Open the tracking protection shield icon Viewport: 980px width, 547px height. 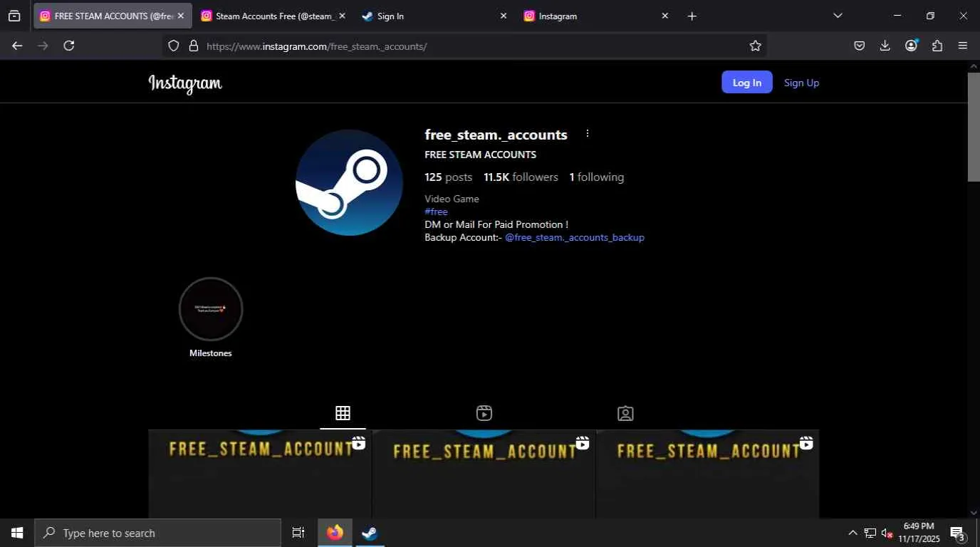[174, 46]
